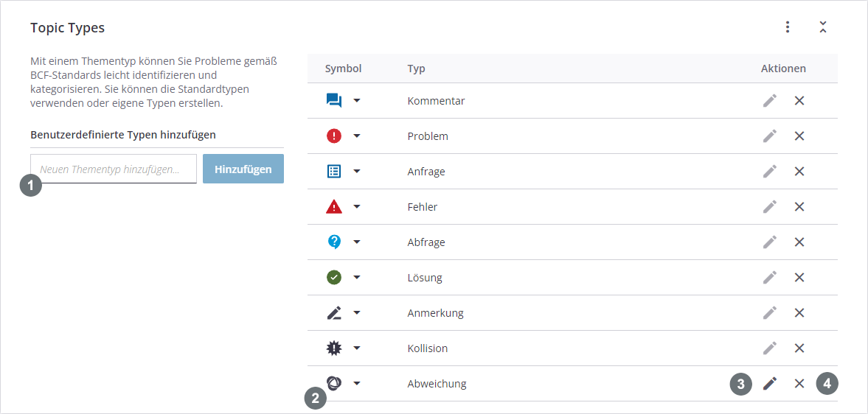Open the three-dot options menu

click(788, 27)
